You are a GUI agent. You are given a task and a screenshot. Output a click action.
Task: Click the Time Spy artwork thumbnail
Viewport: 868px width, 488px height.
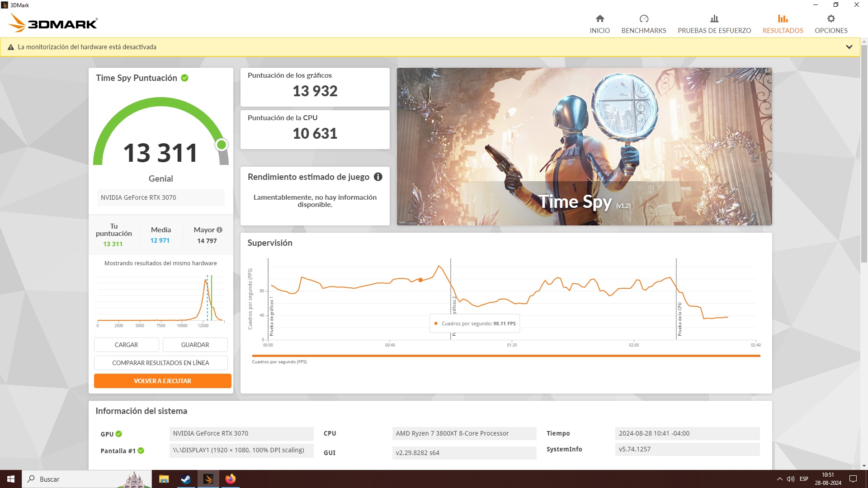point(584,146)
